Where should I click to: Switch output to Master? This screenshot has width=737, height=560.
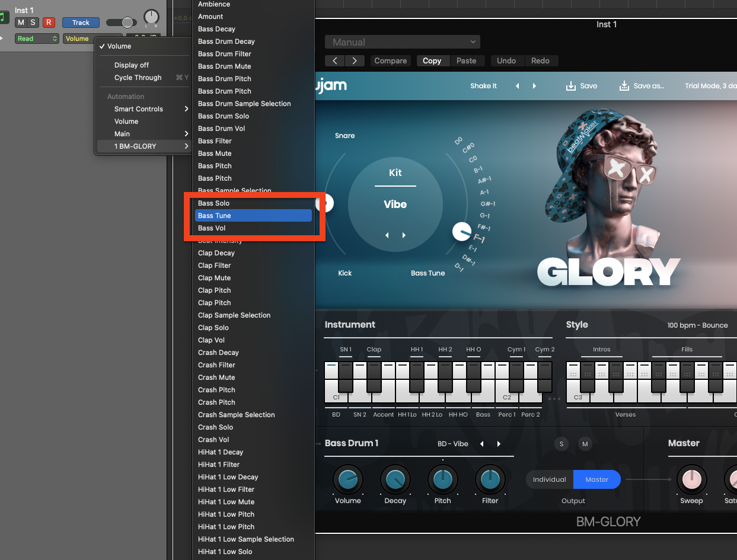[x=597, y=479]
